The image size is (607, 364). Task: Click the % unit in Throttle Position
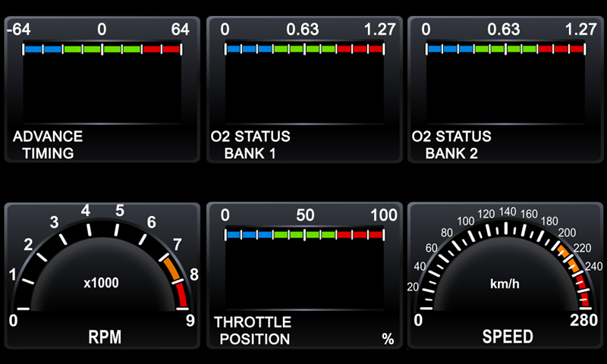pyautogui.click(x=388, y=339)
